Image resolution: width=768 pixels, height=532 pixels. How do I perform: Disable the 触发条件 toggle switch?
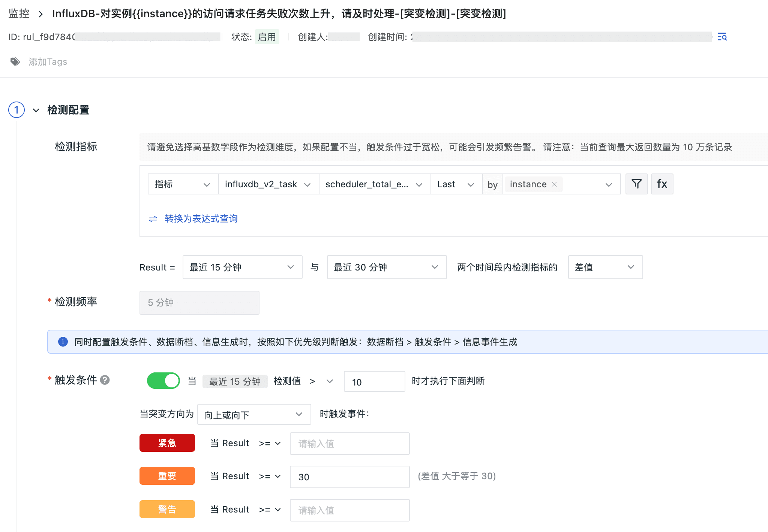(x=163, y=381)
